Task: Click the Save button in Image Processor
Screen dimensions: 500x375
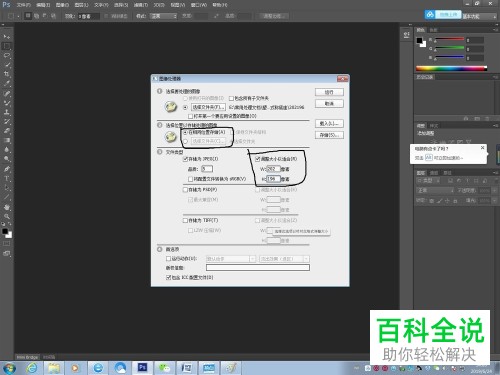Action: coord(329,135)
